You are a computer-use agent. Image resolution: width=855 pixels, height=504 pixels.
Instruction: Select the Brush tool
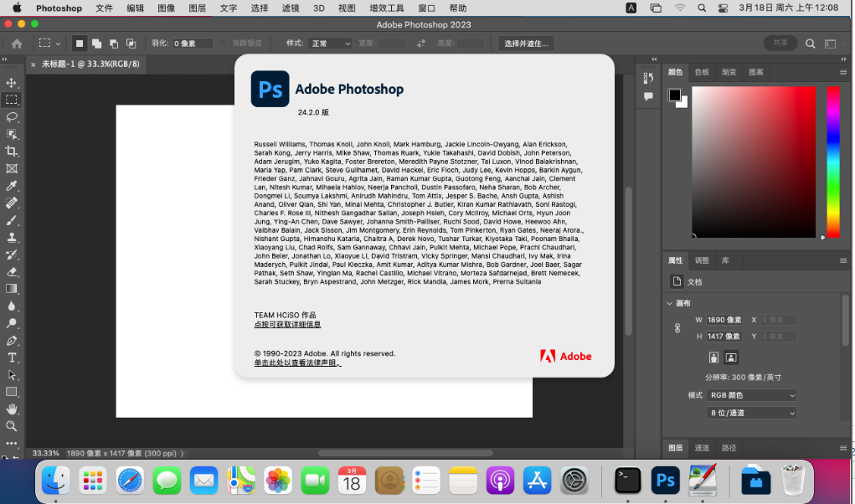(12, 220)
